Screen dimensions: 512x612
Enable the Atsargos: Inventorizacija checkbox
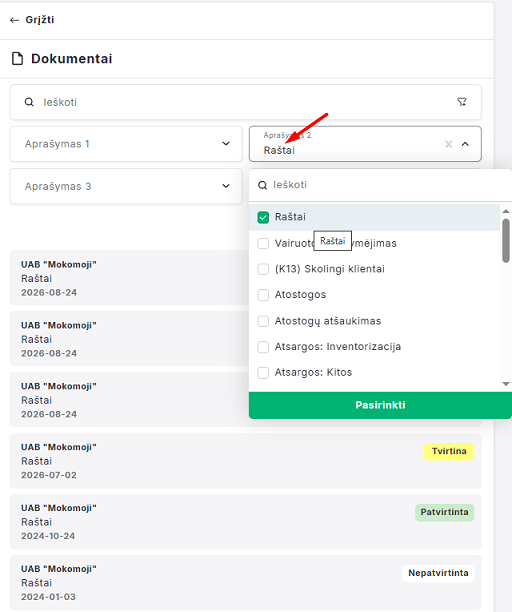(263, 347)
